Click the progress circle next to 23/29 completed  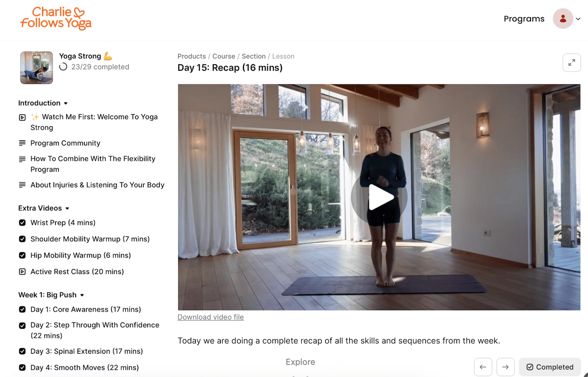(63, 67)
